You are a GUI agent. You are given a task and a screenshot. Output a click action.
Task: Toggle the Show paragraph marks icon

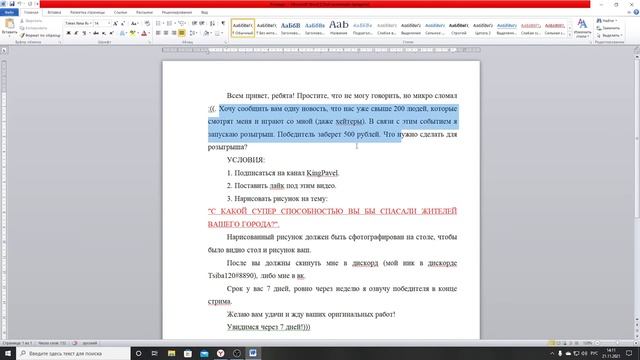223,24
